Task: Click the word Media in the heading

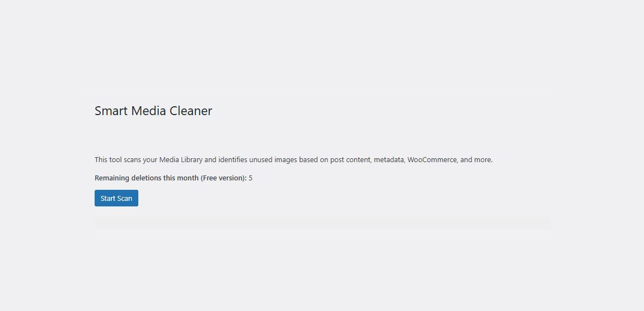Action: point(149,111)
